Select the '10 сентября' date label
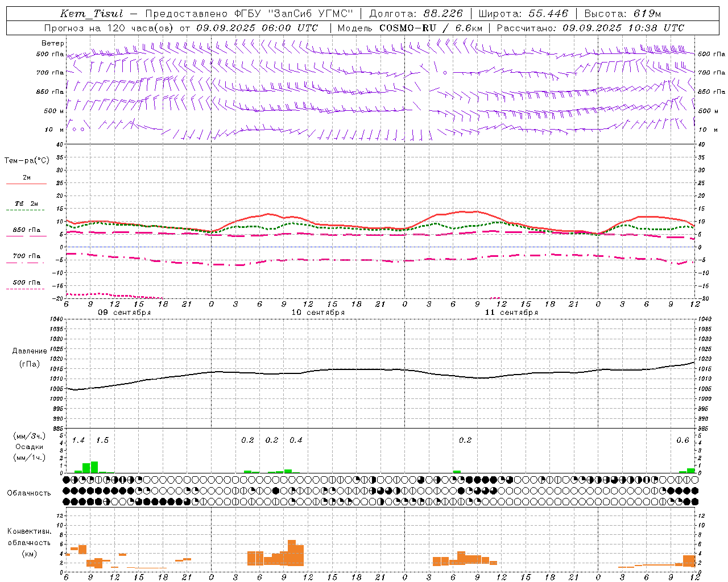This screenshot has width=728, height=582. [318, 313]
